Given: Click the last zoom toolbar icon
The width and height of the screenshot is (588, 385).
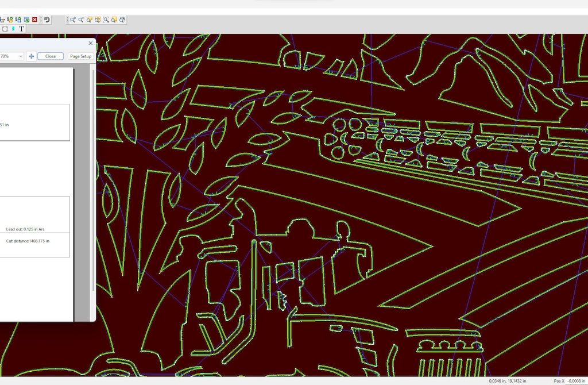Looking at the screenshot, I should tap(123, 20).
